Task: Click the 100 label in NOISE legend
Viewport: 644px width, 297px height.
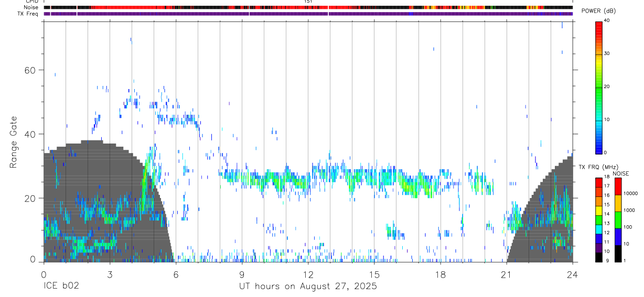Action: 627,227
